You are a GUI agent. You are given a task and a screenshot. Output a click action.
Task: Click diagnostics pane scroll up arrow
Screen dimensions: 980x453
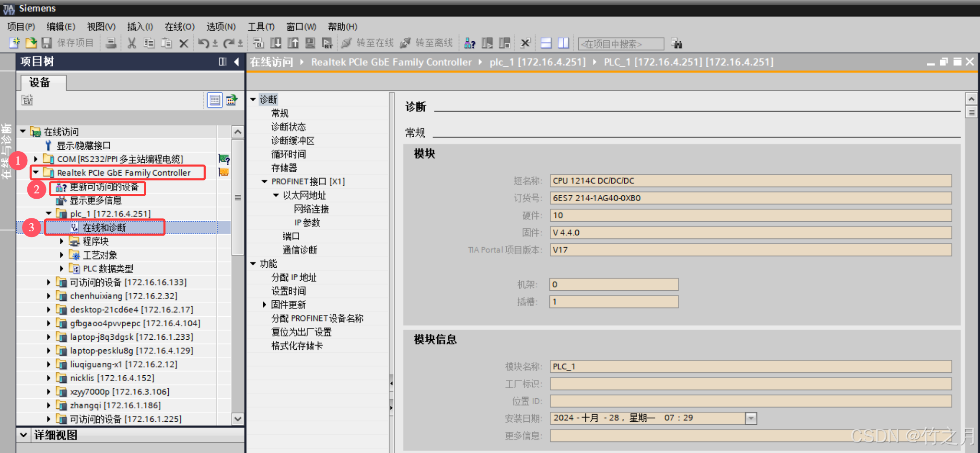(971, 99)
